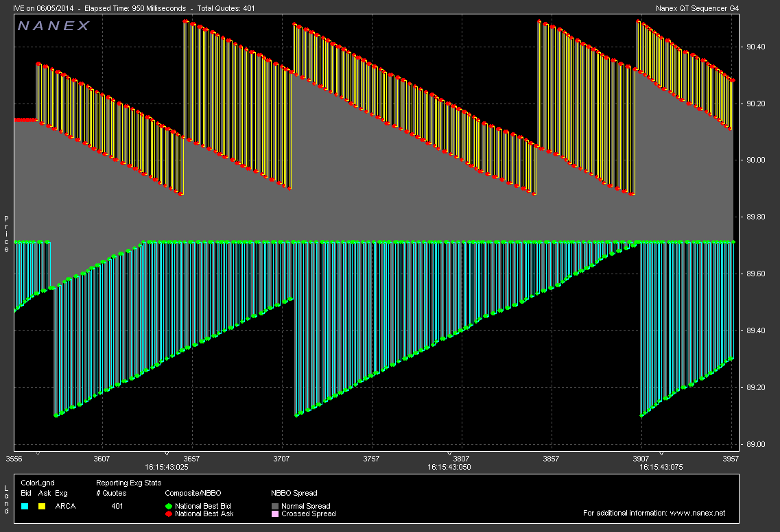
Task: Select the green National Best Bid marker icon
Action: 169,506
